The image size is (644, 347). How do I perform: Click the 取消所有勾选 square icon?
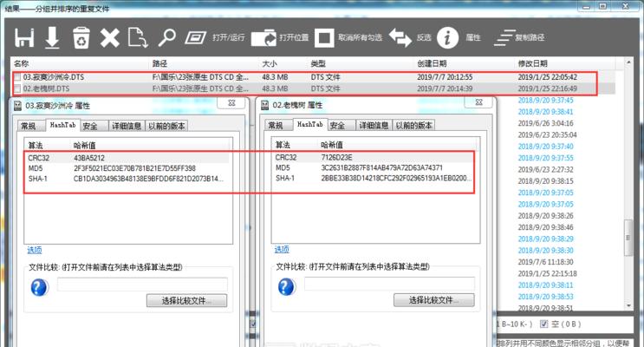(x=324, y=38)
